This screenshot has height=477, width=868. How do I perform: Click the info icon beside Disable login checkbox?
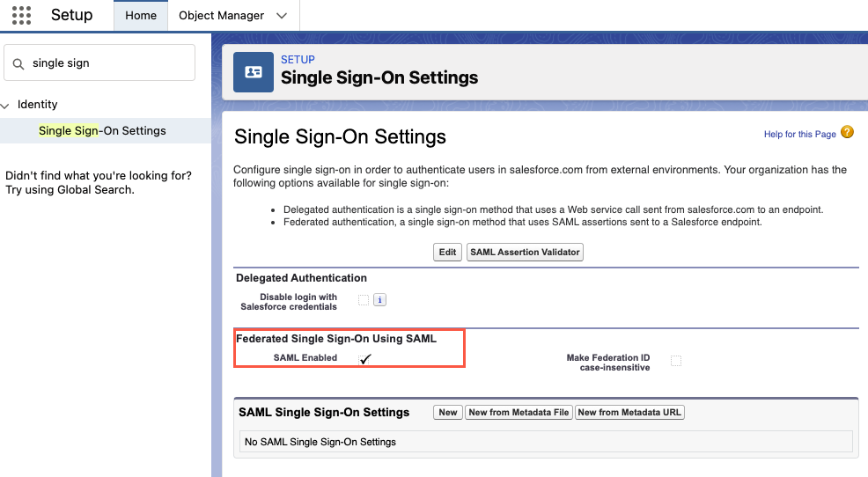(379, 300)
